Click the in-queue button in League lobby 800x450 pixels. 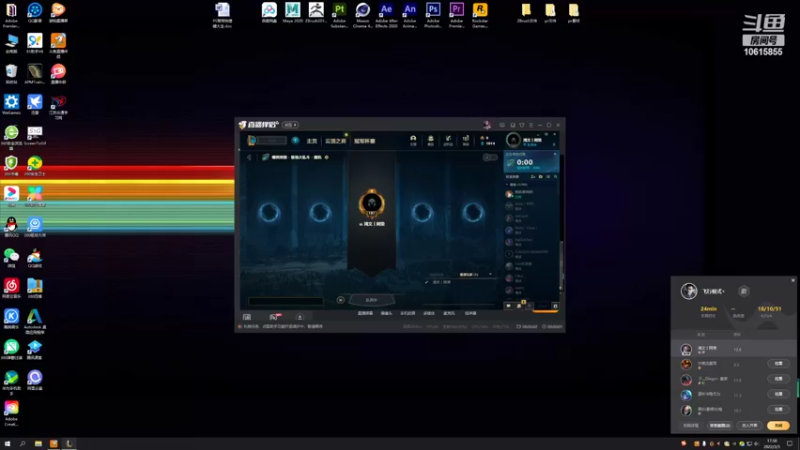371,300
